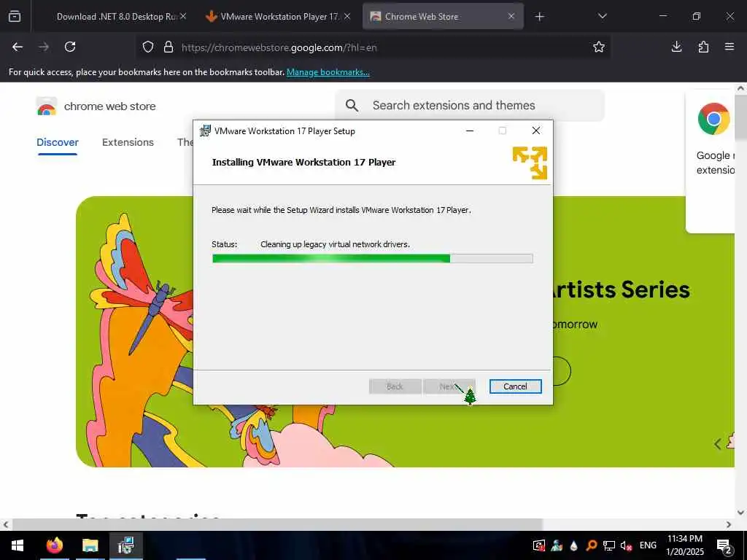Click the muted volume tray icon
747x560 pixels.
pyautogui.click(x=626, y=545)
